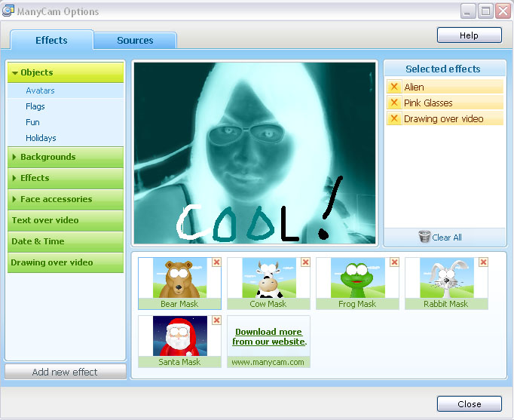Minimize the ManyCam Options window
The width and height of the screenshot is (514, 420).
coord(468,11)
